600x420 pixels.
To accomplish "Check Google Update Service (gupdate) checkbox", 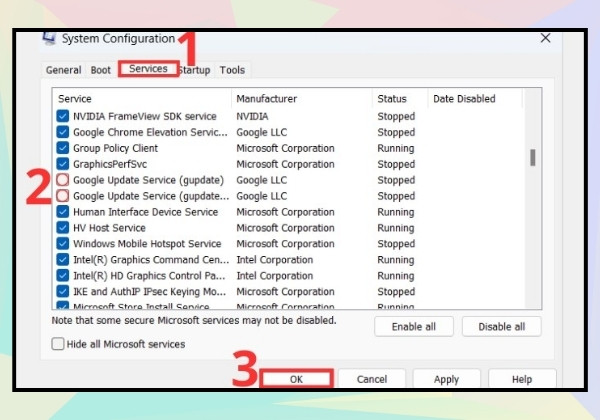I will (x=62, y=180).
